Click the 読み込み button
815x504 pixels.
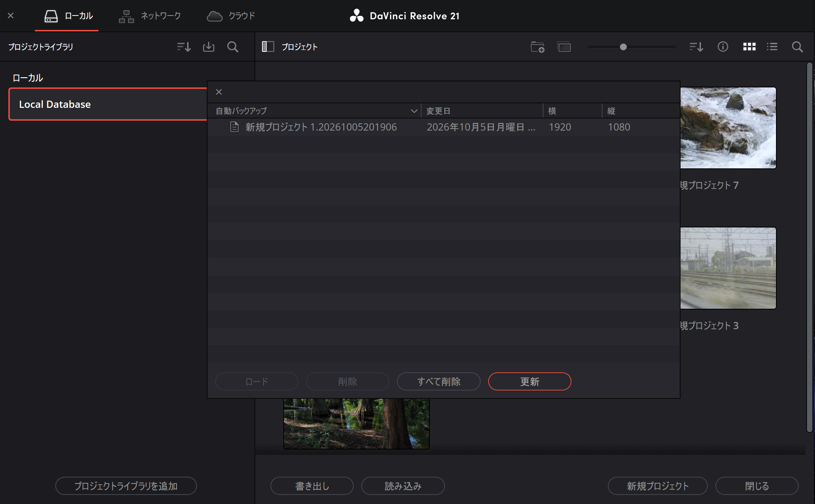(403, 486)
